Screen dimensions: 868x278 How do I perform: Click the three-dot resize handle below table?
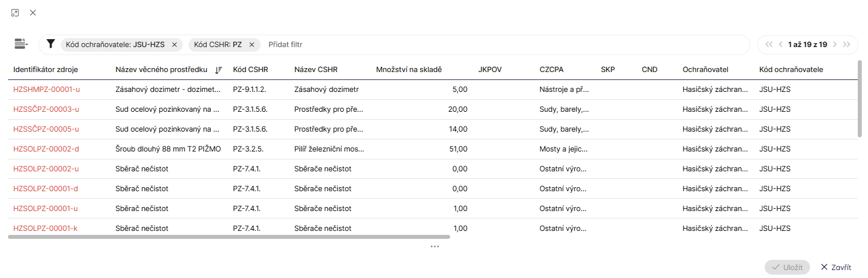coord(435,247)
